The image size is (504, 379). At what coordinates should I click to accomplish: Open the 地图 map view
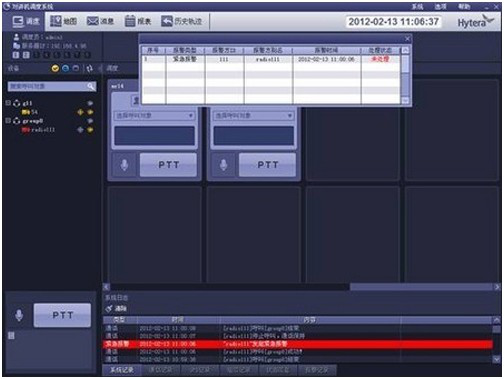(63, 21)
